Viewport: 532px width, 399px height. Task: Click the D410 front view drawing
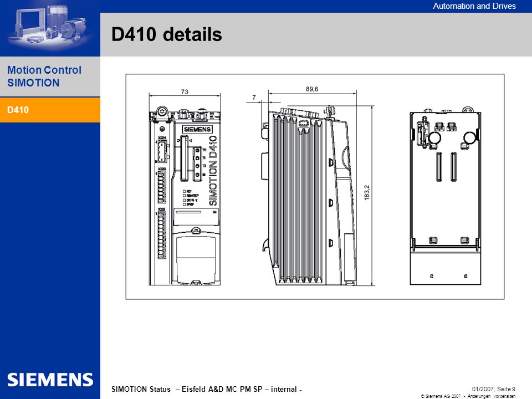pos(185,195)
